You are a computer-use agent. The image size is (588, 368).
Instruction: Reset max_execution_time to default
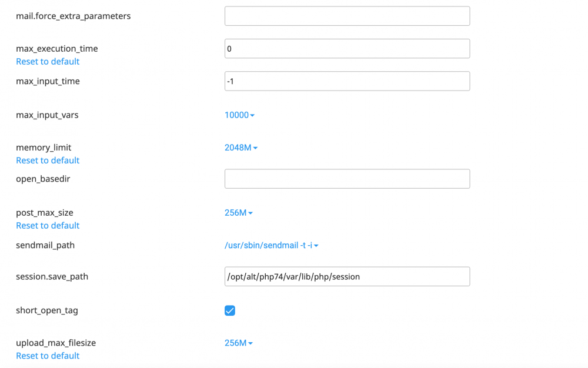click(48, 62)
